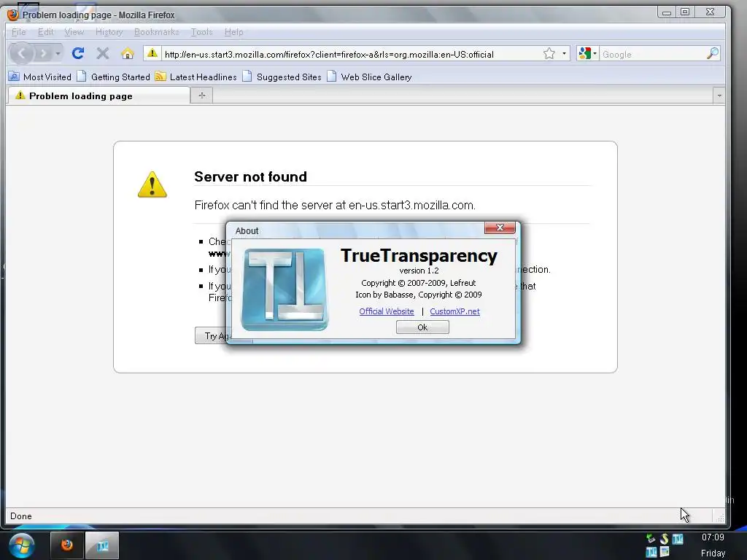
Task: Go to the home page icon
Action: tap(127, 53)
